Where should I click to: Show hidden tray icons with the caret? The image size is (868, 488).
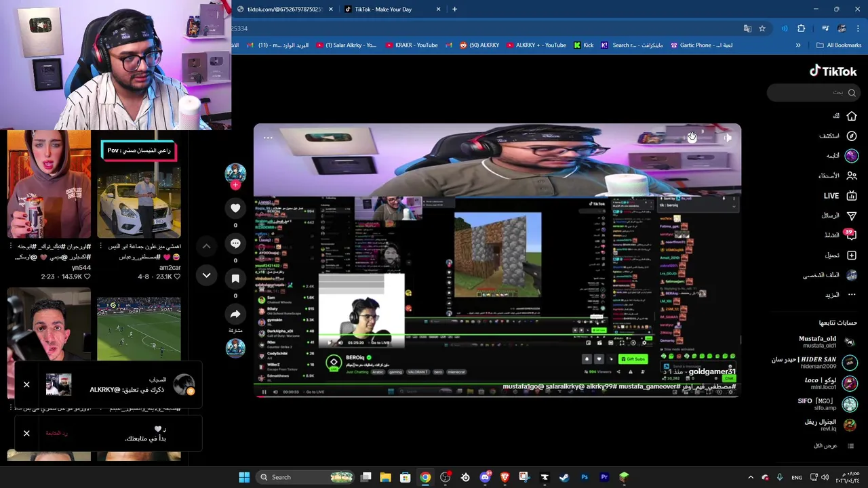[751, 477]
